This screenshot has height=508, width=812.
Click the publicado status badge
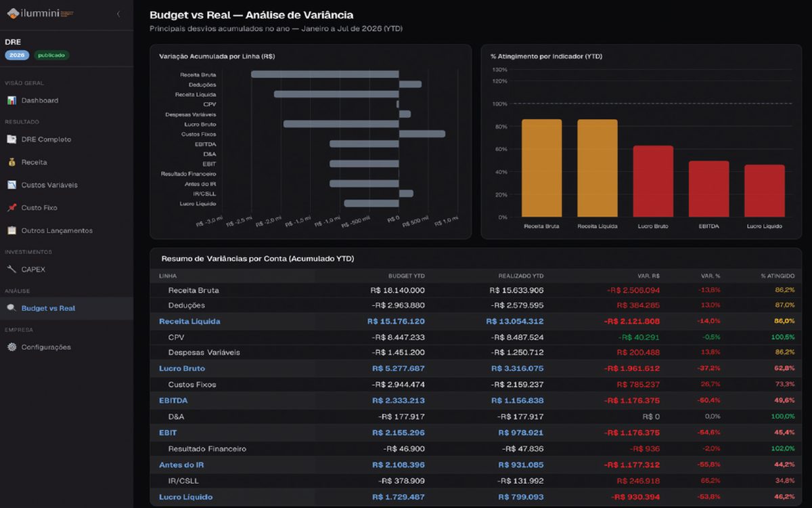[x=51, y=55]
